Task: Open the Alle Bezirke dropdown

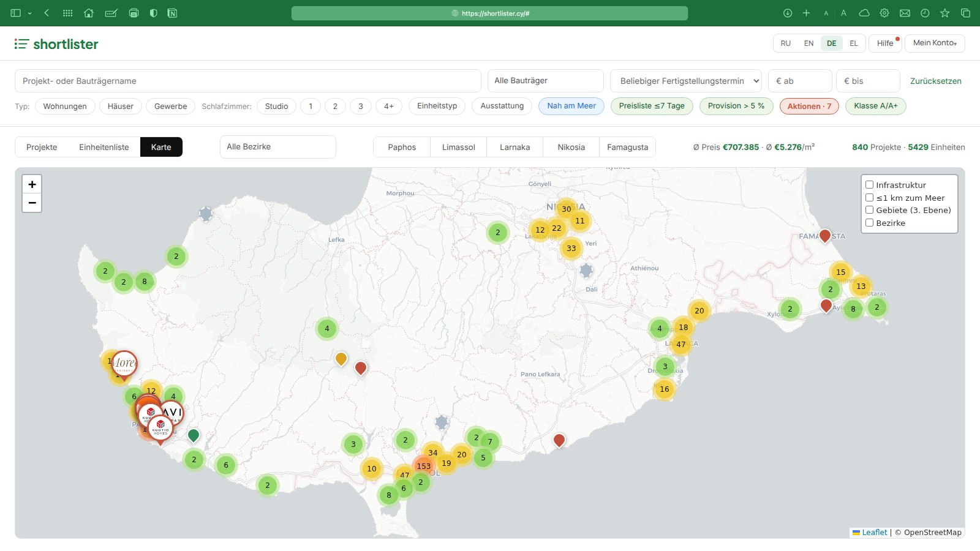Action: click(x=277, y=147)
